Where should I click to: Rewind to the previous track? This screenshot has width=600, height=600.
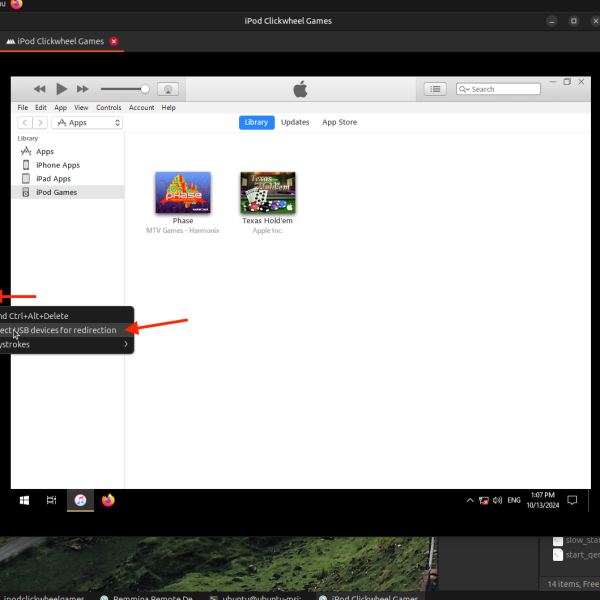[x=39, y=89]
